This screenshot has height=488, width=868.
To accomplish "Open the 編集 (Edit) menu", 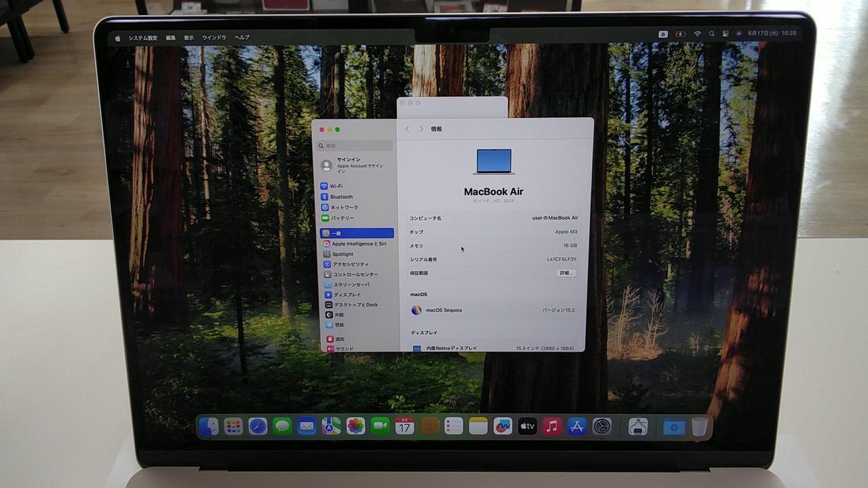I will (171, 38).
